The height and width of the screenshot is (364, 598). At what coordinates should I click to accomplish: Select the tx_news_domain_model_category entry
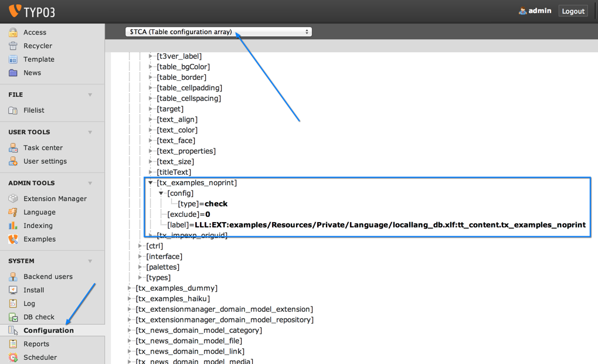tap(198, 331)
